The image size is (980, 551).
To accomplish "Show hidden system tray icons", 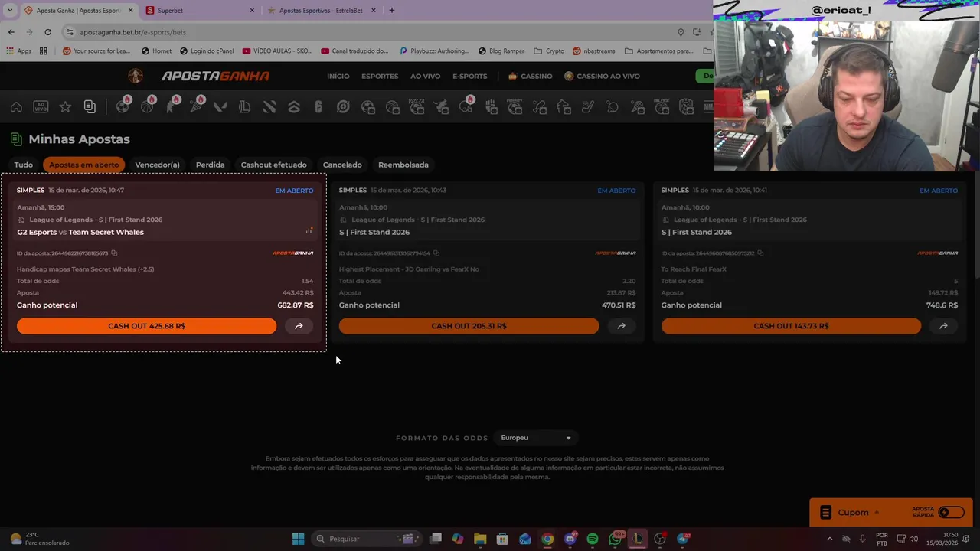I will click(x=829, y=539).
